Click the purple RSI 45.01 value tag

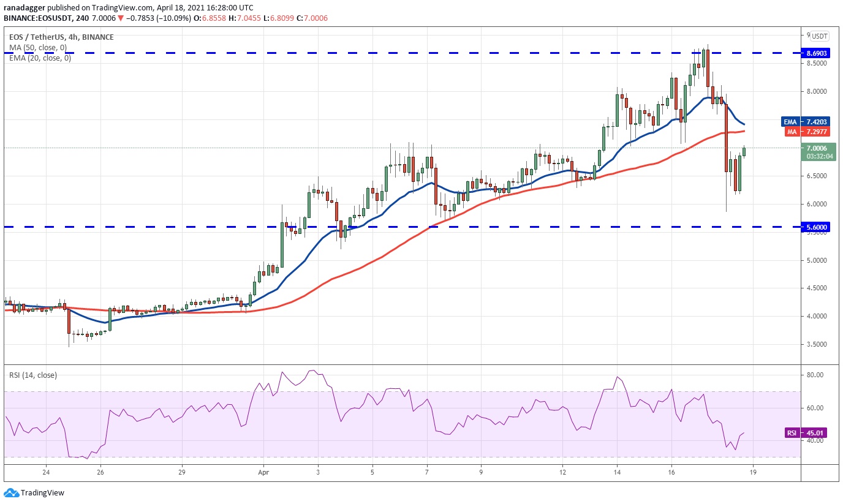[x=806, y=433]
